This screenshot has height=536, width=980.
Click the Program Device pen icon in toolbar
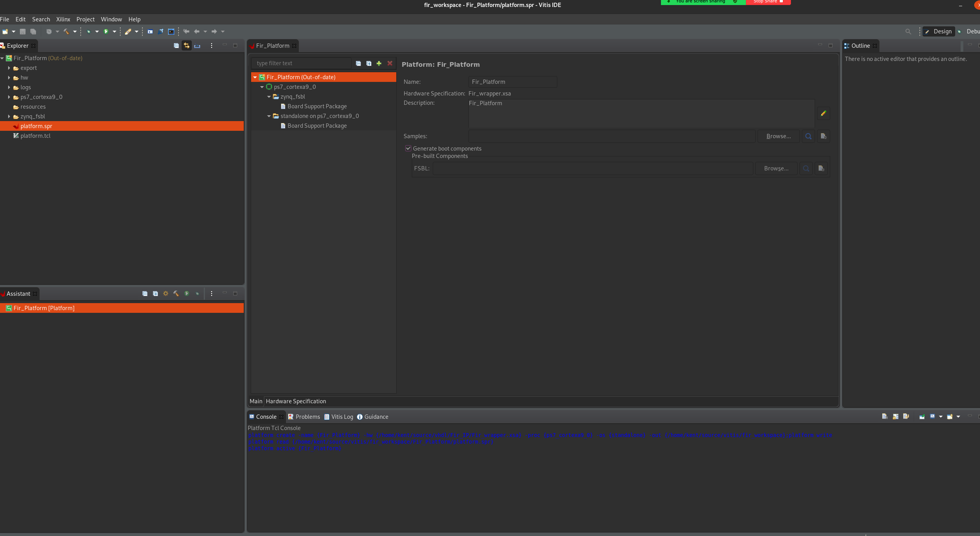coord(128,31)
